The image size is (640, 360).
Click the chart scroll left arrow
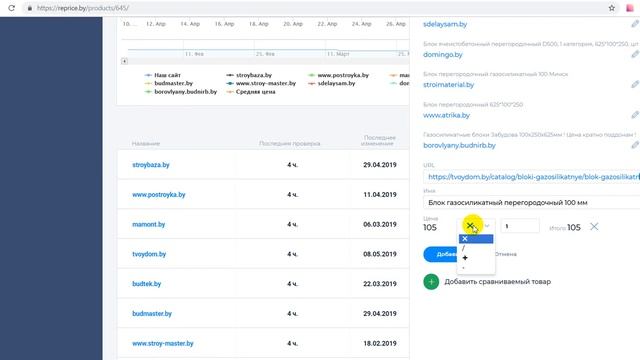[x=124, y=61]
